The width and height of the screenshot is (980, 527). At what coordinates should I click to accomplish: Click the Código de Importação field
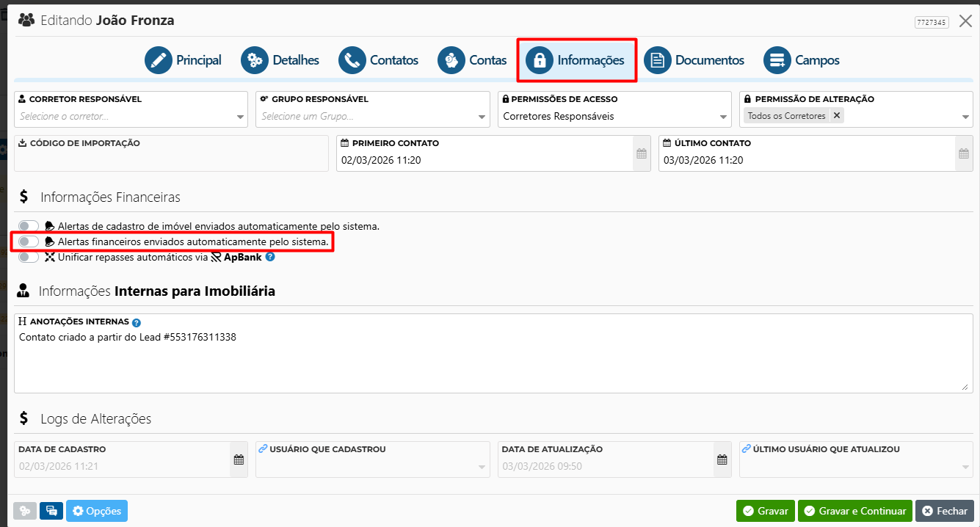point(172,153)
